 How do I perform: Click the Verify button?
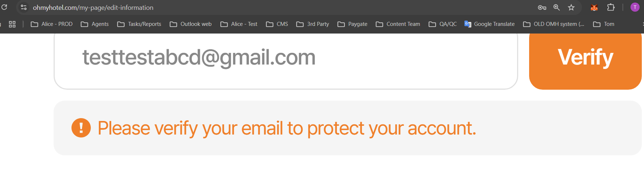click(585, 58)
